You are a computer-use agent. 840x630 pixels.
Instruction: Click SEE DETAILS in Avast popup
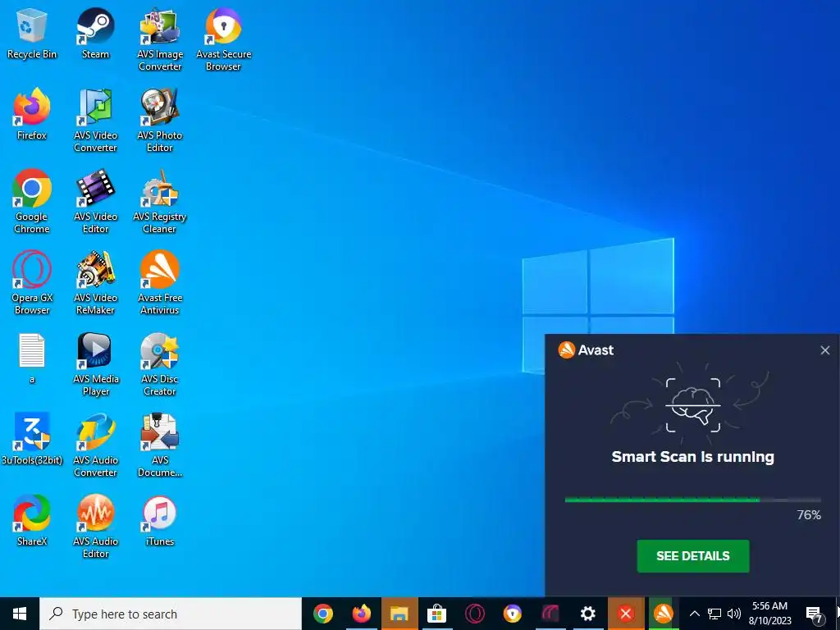coord(692,556)
